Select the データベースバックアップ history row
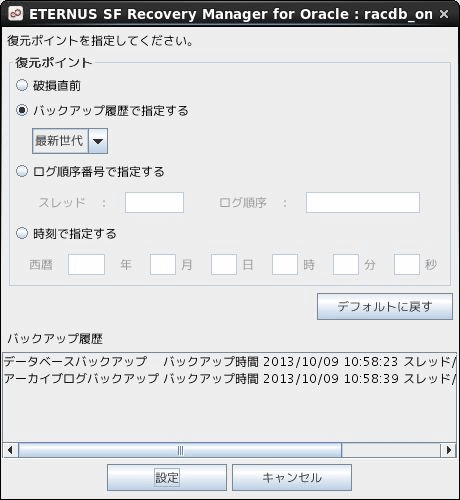The width and height of the screenshot is (460, 500). (229, 362)
